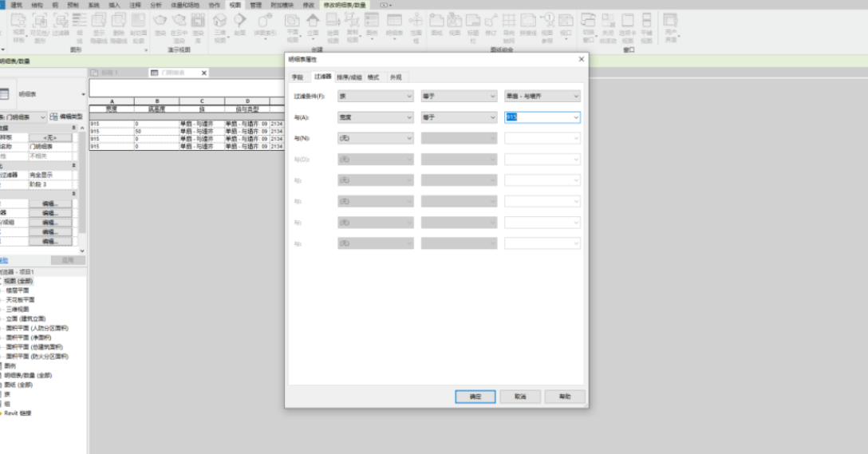Screen dimensions: 868x454
Task: Open the 注释 annotate ribbon tab
Action: pos(135,5)
